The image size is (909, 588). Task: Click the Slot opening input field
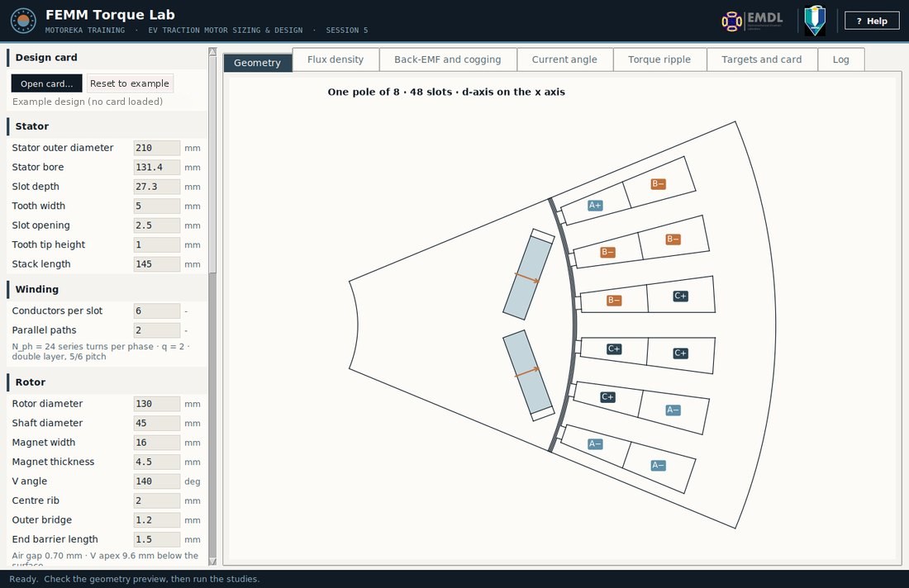(x=156, y=225)
